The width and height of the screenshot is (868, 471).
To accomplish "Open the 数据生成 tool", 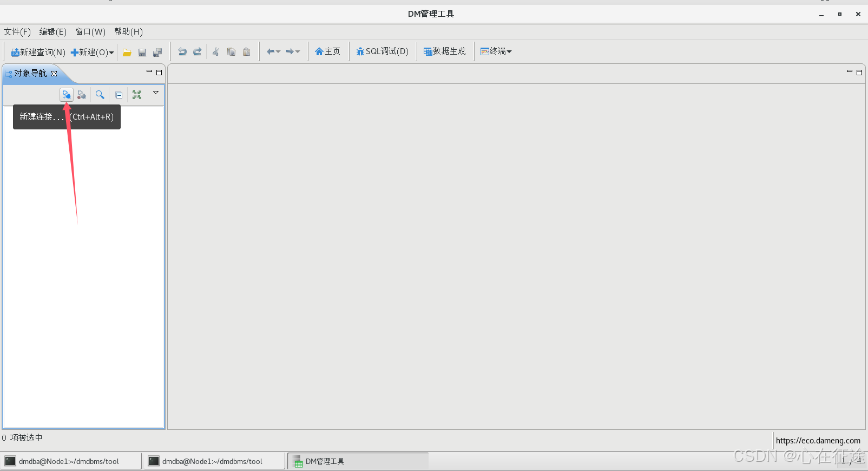I will click(x=444, y=51).
